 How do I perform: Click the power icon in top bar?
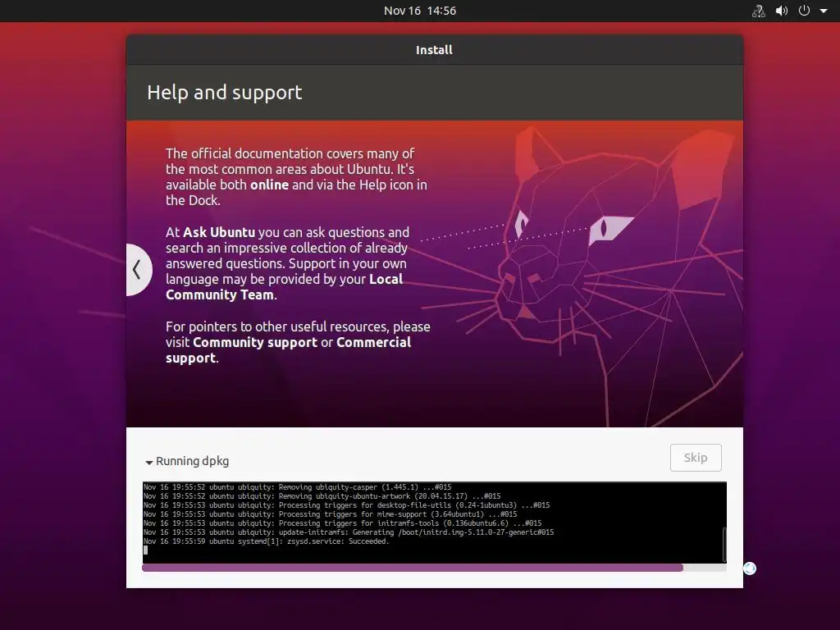coord(804,11)
